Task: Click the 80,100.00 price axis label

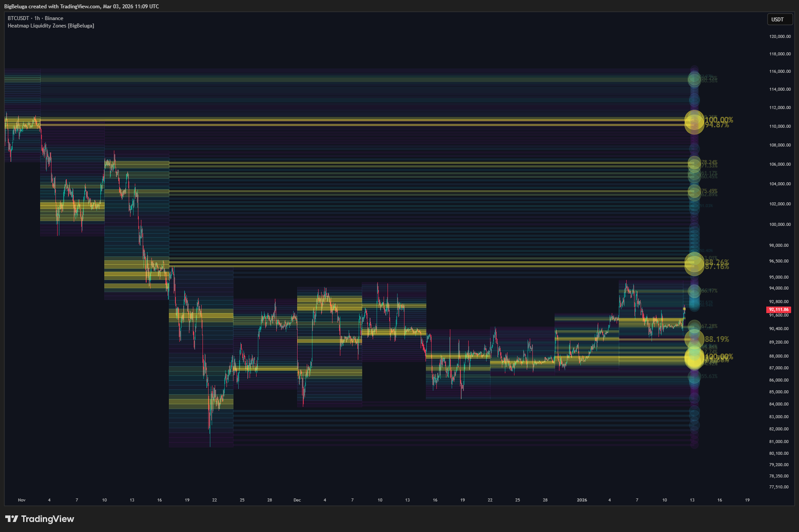Action: [x=779, y=454]
